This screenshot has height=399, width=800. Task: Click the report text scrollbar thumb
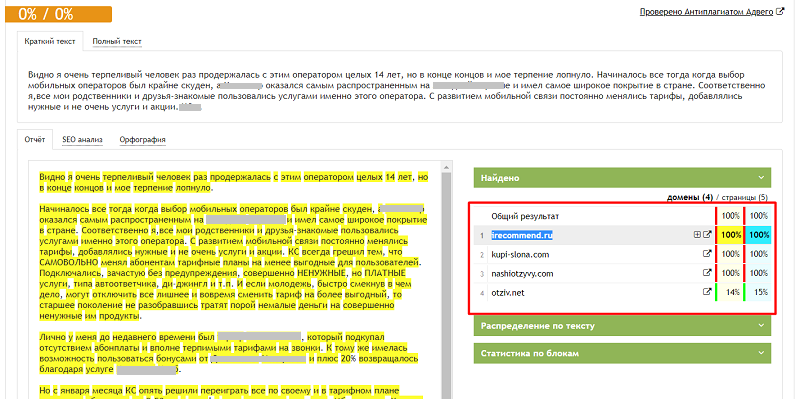(x=446, y=286)
